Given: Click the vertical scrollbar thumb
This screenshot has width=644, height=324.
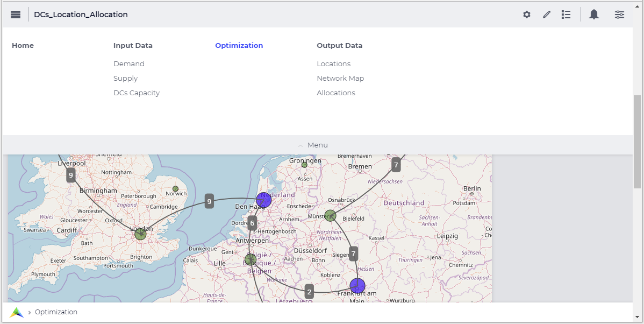Looking at the screenshot, I should click(637, 142).
